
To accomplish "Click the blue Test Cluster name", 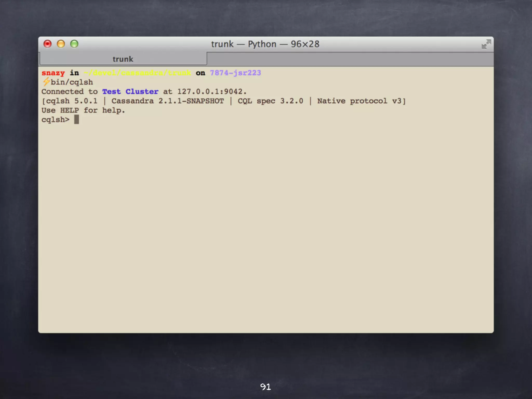I will point(130,92).
